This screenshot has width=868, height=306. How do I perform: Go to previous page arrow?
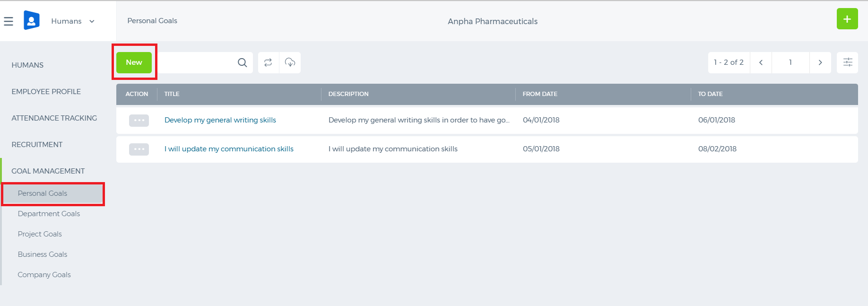761,62
